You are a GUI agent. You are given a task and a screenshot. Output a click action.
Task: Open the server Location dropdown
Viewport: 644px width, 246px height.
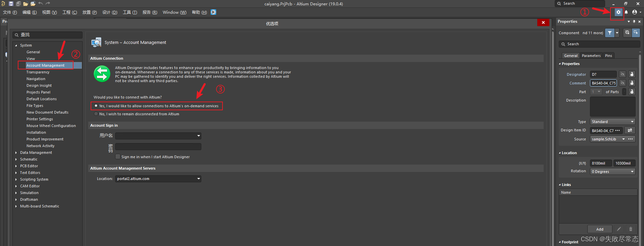point(199,179)
